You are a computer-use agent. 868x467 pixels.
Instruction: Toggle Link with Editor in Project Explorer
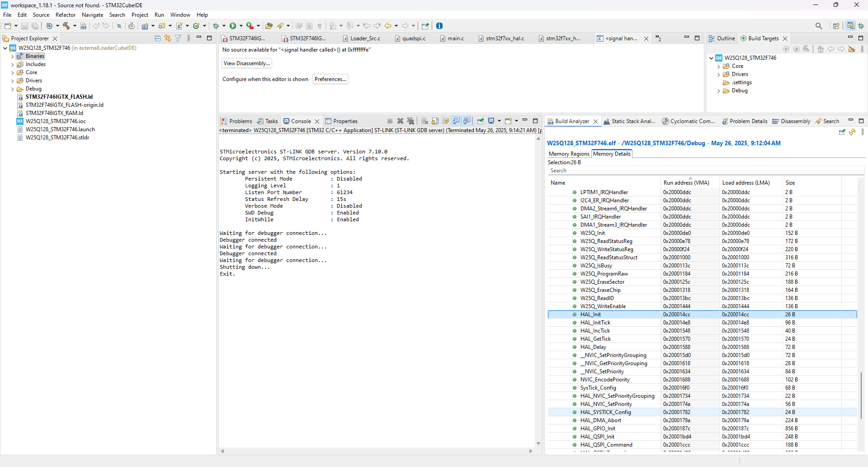168,38
